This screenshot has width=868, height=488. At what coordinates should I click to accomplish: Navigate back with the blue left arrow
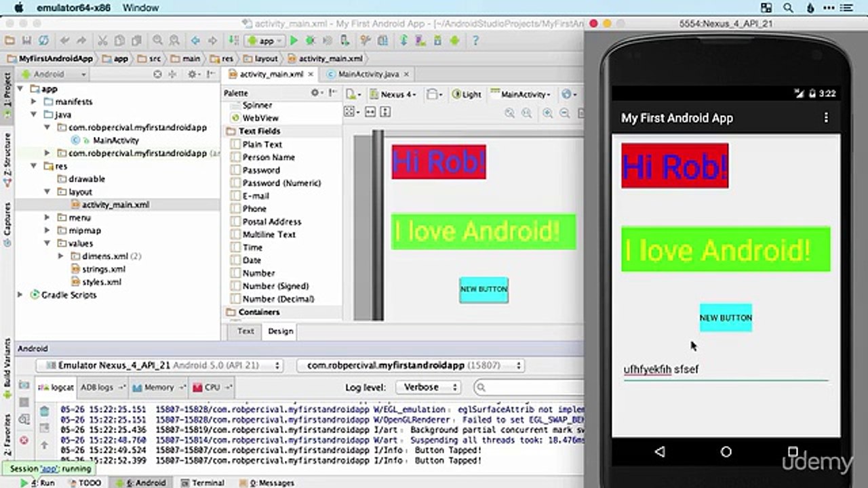(195, 41)
